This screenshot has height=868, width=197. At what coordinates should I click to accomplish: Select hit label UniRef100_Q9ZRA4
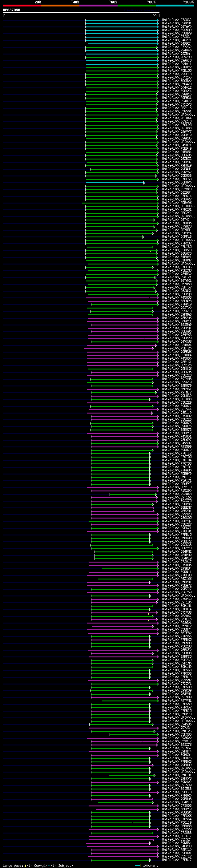[x=177, y=54]
